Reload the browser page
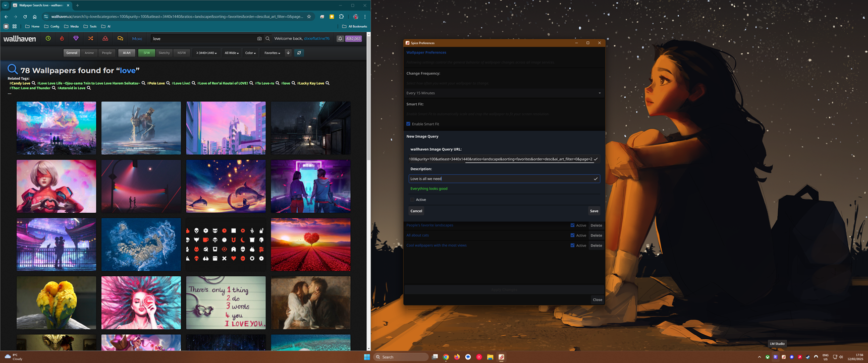 25,17
